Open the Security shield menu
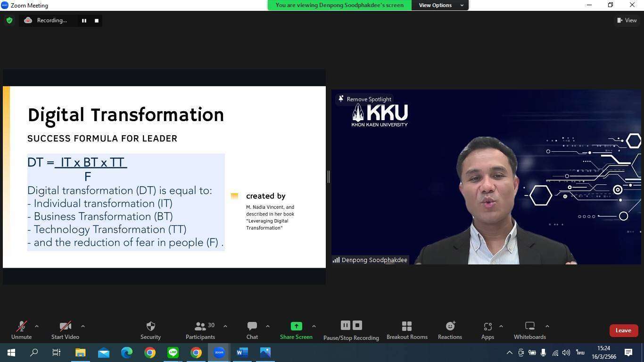Viewport: 644px width, 362px height. pyautogui.click(x=150, y=330)
